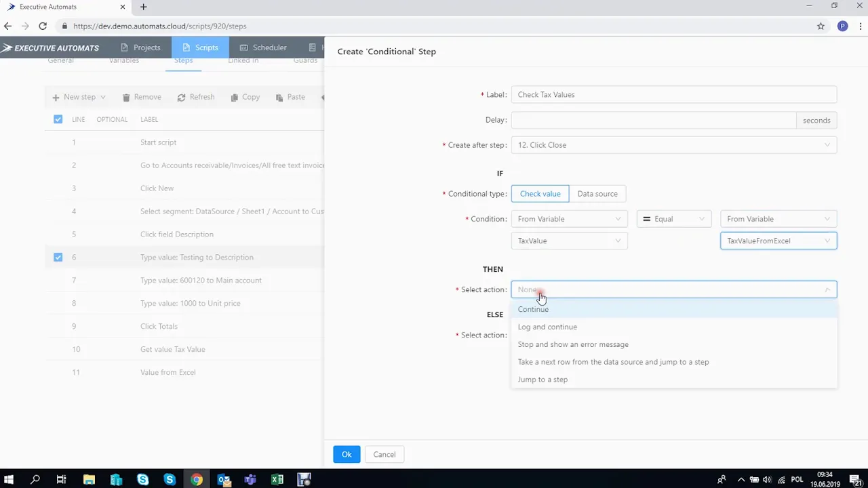This screenshot has width=868, height=488.
Task: Open the Variables tab
Action: [123, 60]
